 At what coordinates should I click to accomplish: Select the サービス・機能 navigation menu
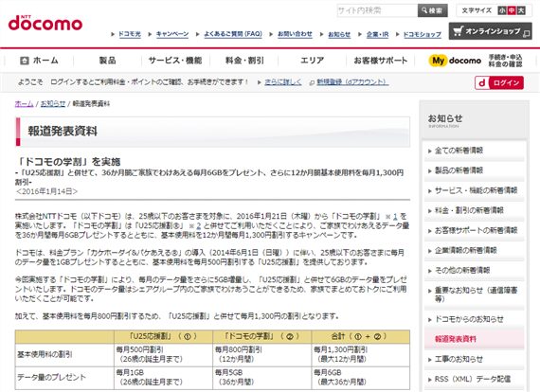(175, 61)
